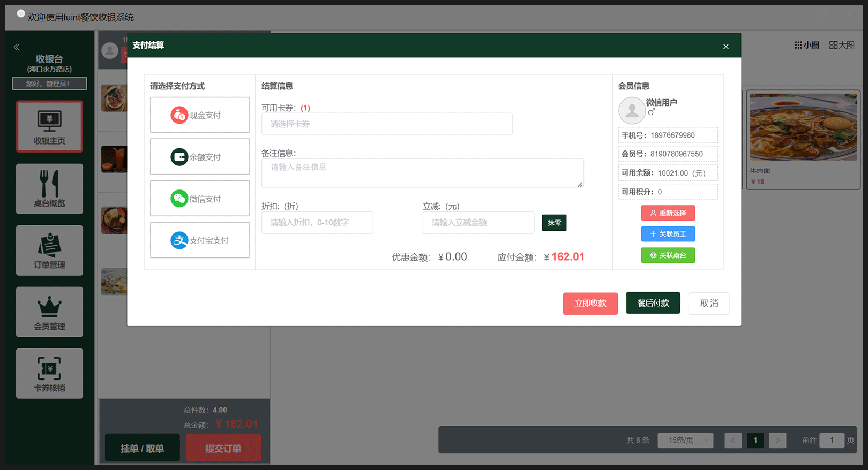The height and width of the screenshot is (470, 868).
Task: Open 订单管理 order management
Action: (x=49, y=251)
